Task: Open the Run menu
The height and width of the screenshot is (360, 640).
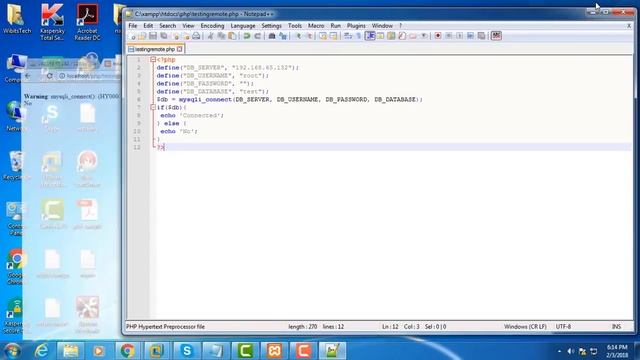Action: [x=336, y=25]
